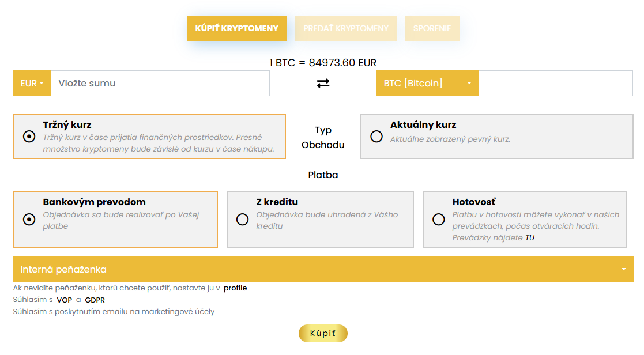Screen dimensions: 644x355
Task: Select the Aktuálny kurz radio option
Action: click(376, 137)
